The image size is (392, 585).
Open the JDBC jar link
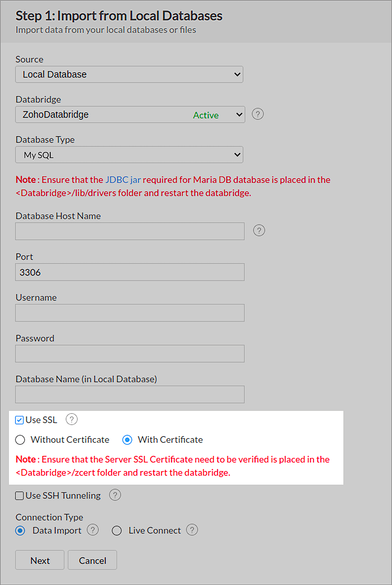pyautogui.click(x=123, y=180)
